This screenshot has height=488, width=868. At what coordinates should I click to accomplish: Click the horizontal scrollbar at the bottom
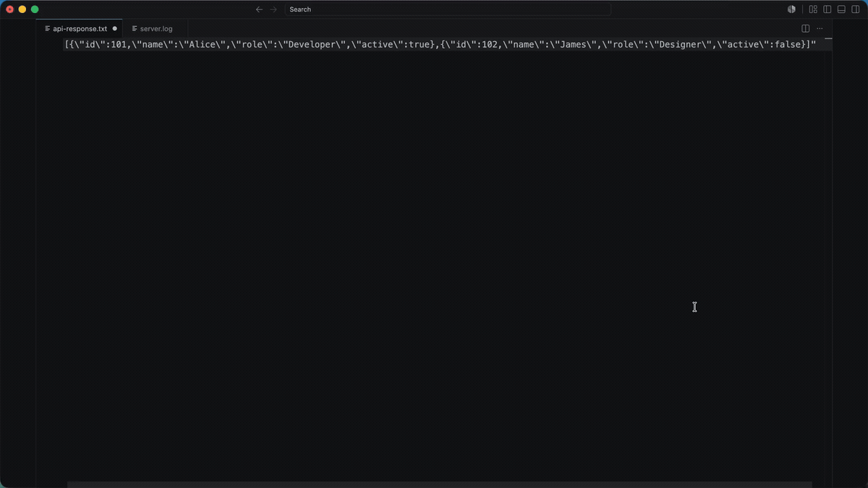(440, 484)
